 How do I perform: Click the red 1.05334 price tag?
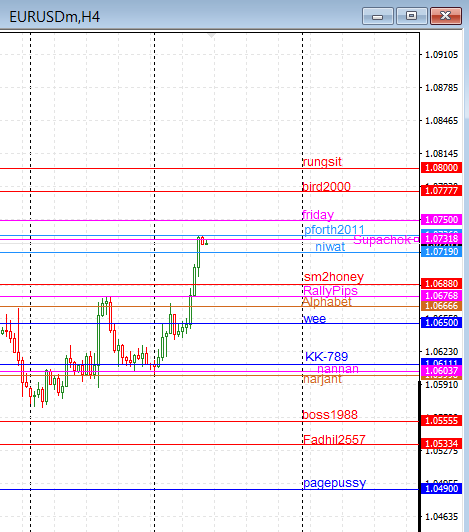click(441, 444)
